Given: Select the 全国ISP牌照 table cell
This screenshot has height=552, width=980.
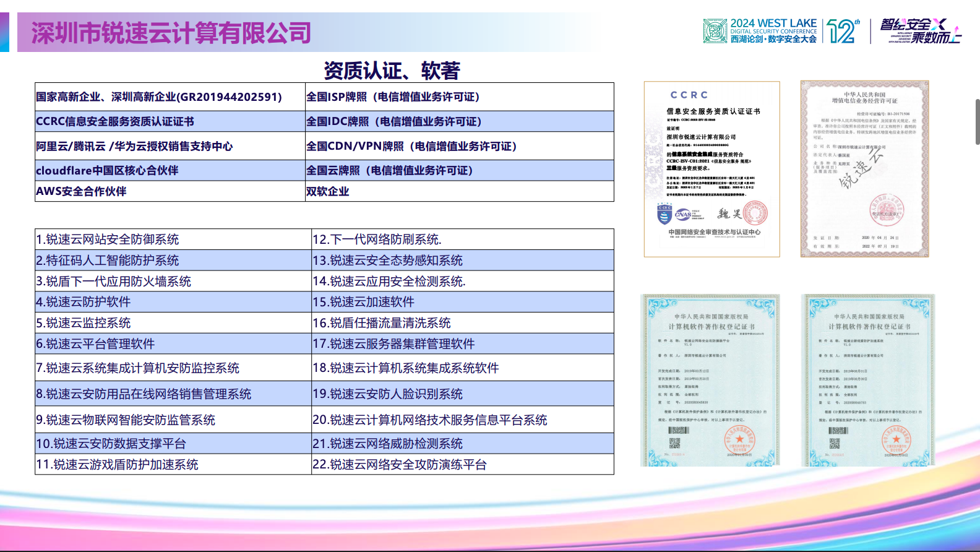Looking at the screenshot, I should click(459, 97).
